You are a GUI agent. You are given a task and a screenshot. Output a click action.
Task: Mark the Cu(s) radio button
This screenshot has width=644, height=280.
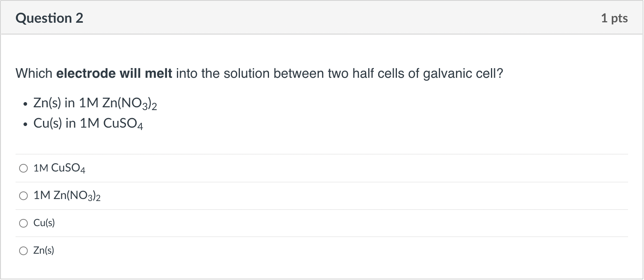pyautogui.click(x=24, y=223)
